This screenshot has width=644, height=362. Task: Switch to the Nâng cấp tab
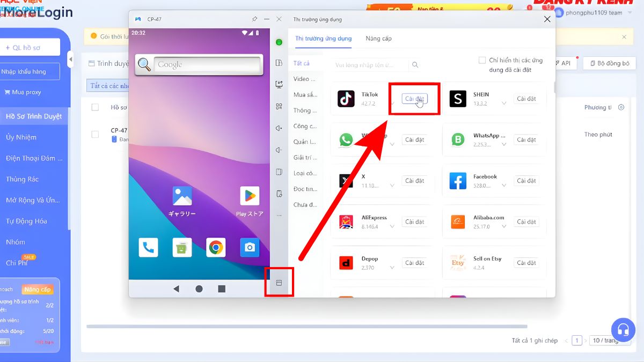pyautogui.click(x=378, y=39)
